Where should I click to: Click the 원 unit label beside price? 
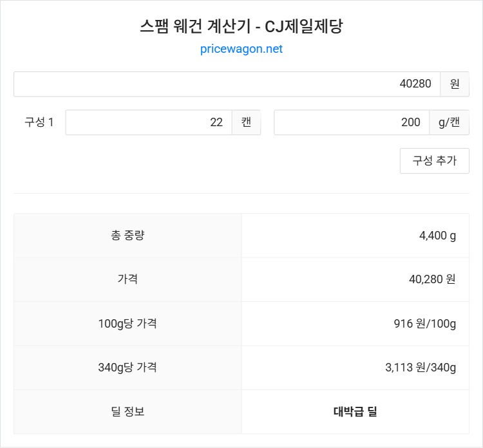[x=455, y=84]
